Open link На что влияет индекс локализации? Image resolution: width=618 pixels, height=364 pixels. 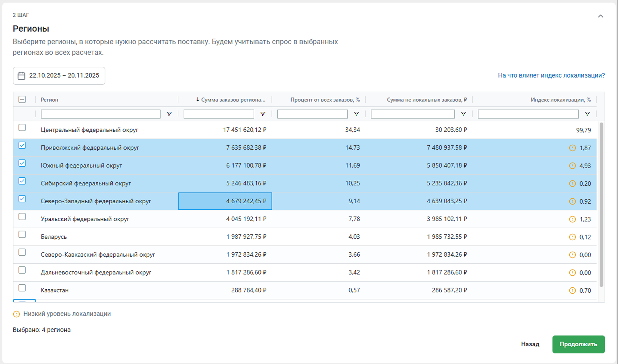[x=551, y=75]
